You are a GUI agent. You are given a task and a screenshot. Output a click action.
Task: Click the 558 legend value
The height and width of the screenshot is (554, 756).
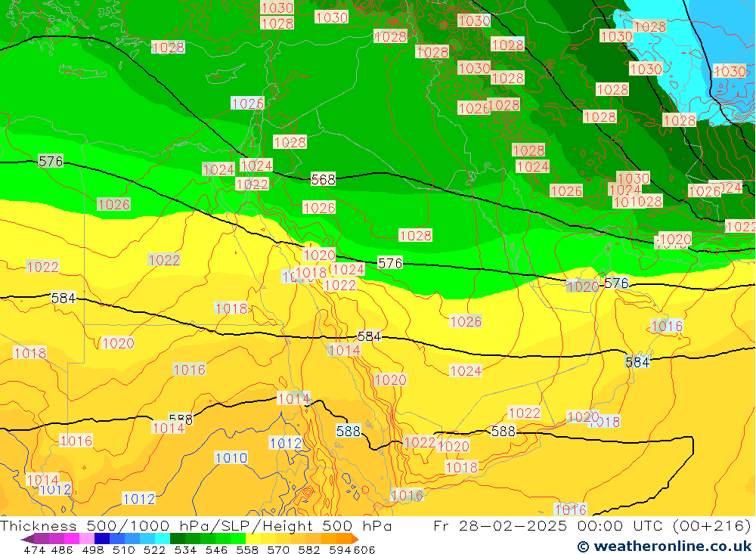click(247, 549)
